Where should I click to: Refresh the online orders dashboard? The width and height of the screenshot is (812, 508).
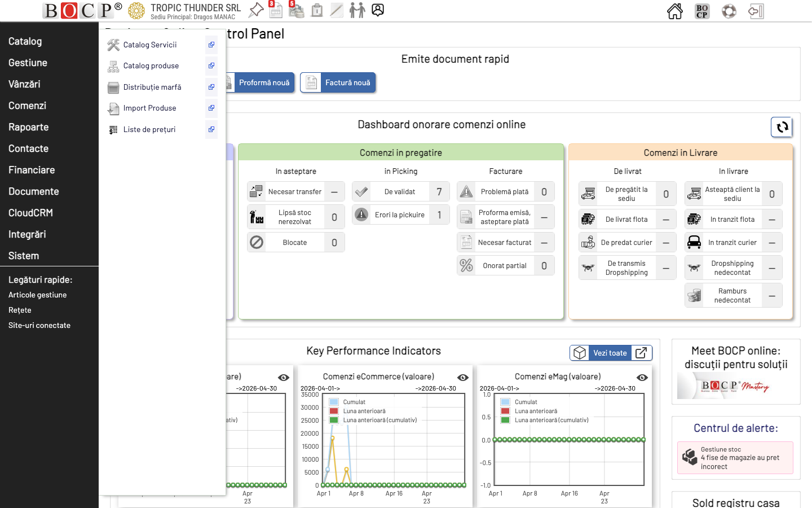click(x=782, y=127)
